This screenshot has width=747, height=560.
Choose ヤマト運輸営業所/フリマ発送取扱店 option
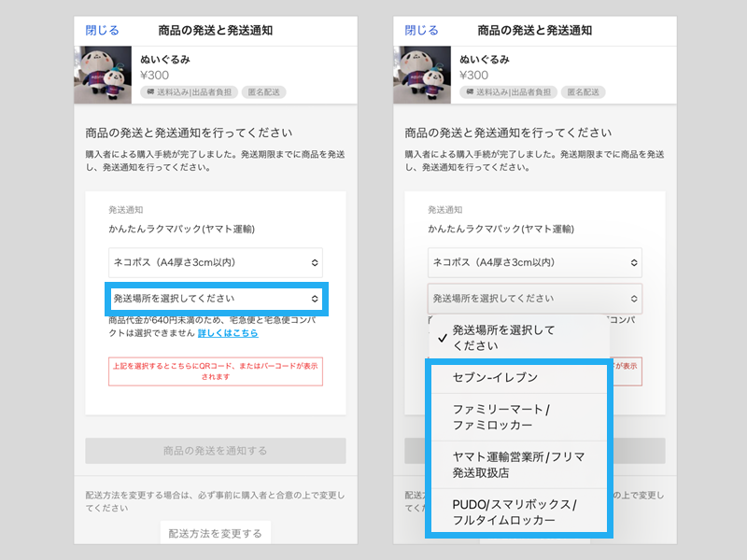pyautogui.click(x=519, y=465)
